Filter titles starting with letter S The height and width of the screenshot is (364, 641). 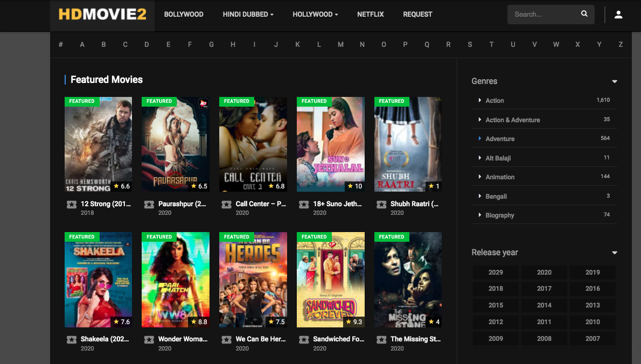click(470, 45)
